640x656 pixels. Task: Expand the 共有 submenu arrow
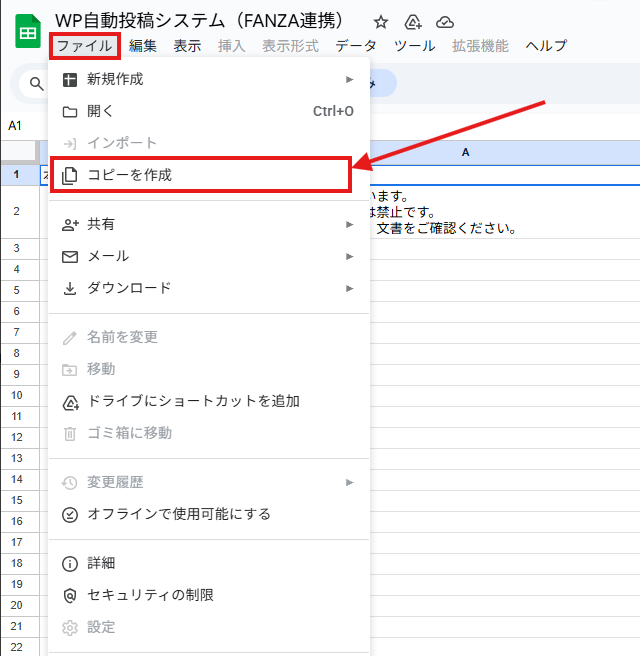[x=350, y=224]
